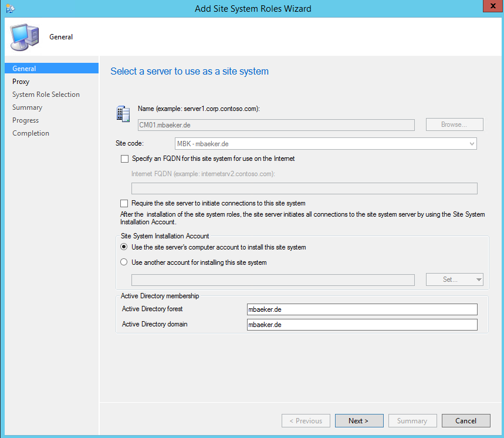Click the Site System Installation Account group label
Viewport: 504px width, 438px height.
coord(165,236)
